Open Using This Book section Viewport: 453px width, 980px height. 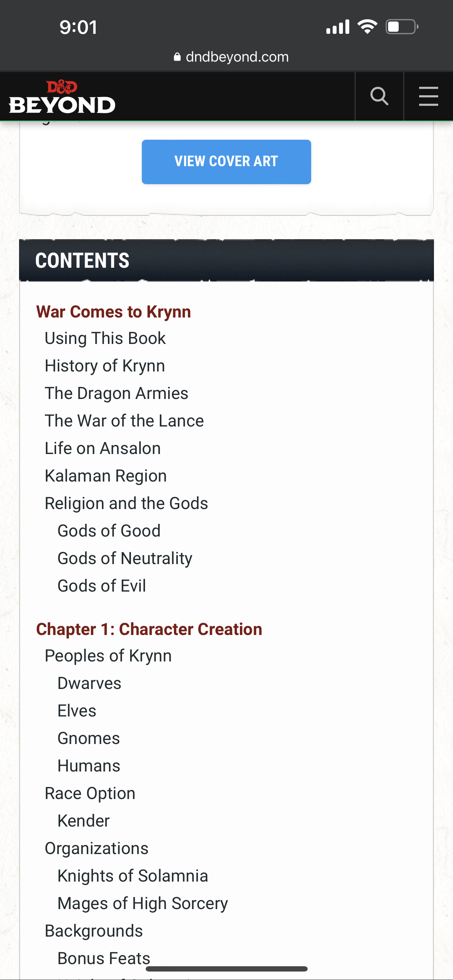[x=105, y=338]
